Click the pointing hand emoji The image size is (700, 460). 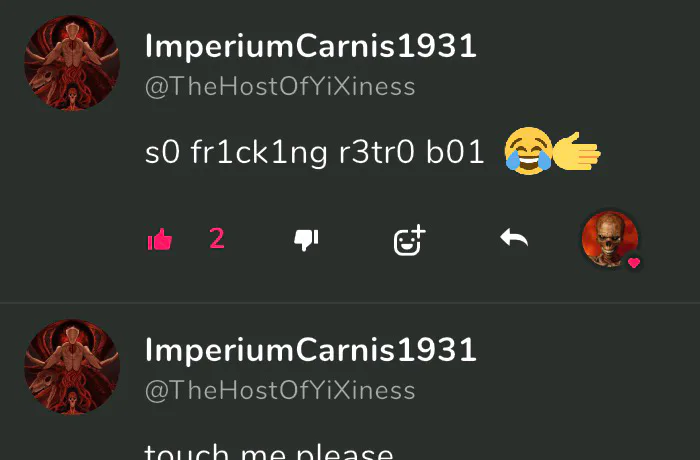577,151
